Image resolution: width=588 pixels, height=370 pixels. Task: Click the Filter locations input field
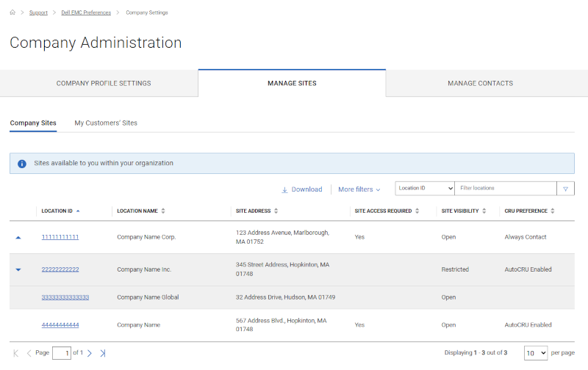(x=505, y=189)
